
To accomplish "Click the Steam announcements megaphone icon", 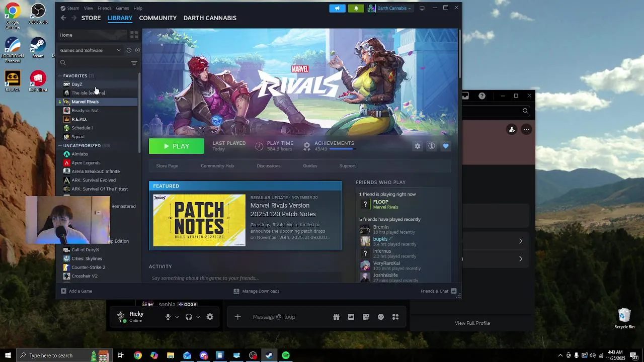I will (337, 8).
